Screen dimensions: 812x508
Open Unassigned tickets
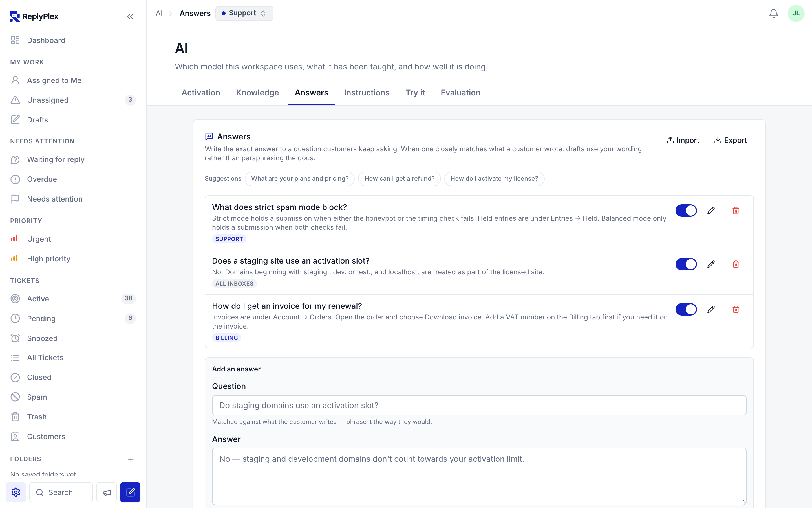(x=73, y=100)
